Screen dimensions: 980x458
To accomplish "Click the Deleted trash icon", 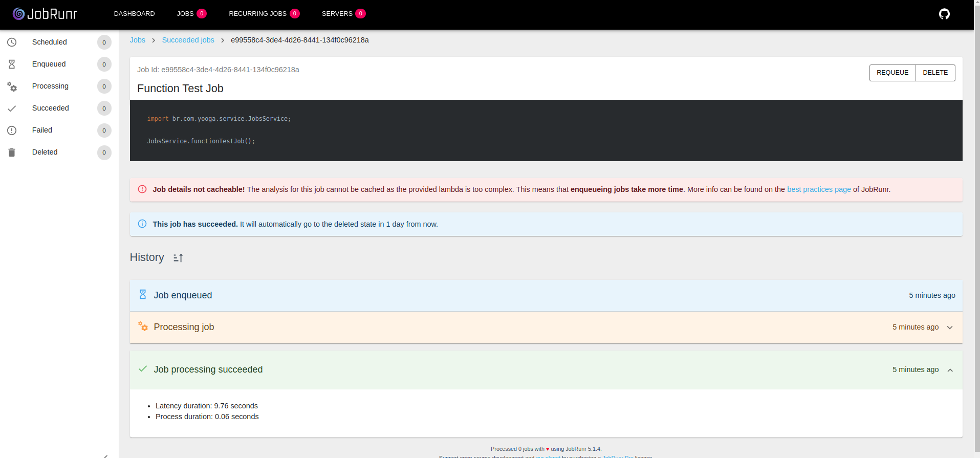I will coord(12,152).
